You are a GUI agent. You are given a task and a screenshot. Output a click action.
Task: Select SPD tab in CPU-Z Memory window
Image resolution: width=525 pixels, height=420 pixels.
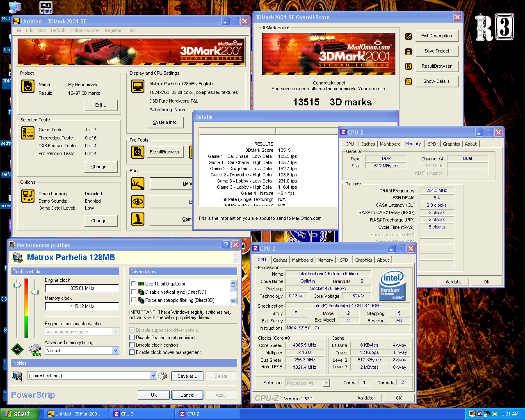432,144
